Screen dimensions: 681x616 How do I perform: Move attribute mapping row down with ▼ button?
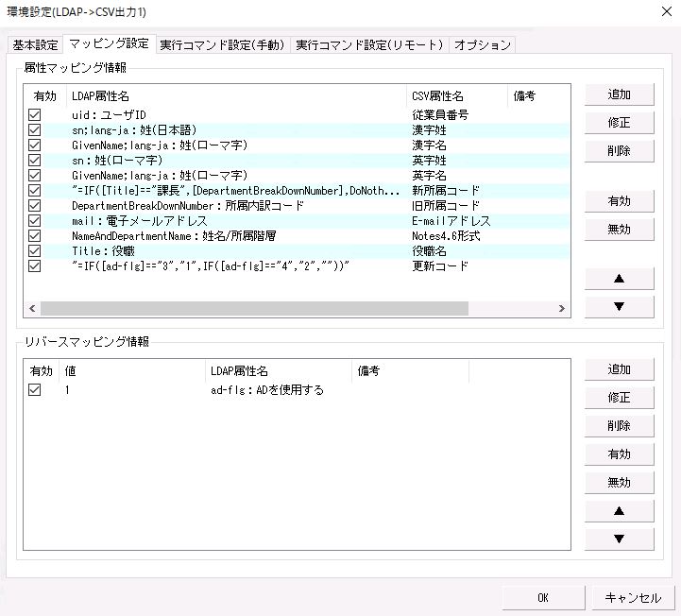click(619, 307)
